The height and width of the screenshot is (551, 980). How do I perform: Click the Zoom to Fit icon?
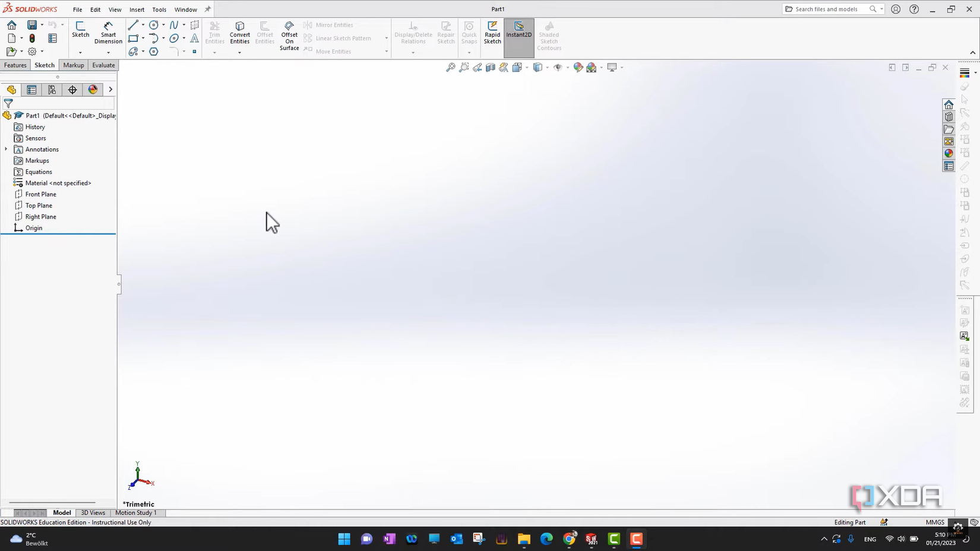tap(451, 68)
